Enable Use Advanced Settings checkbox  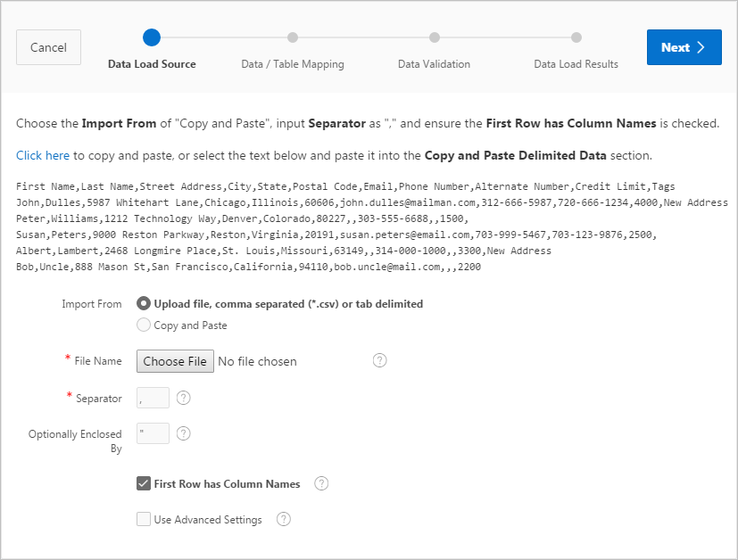tap(144, 519)
